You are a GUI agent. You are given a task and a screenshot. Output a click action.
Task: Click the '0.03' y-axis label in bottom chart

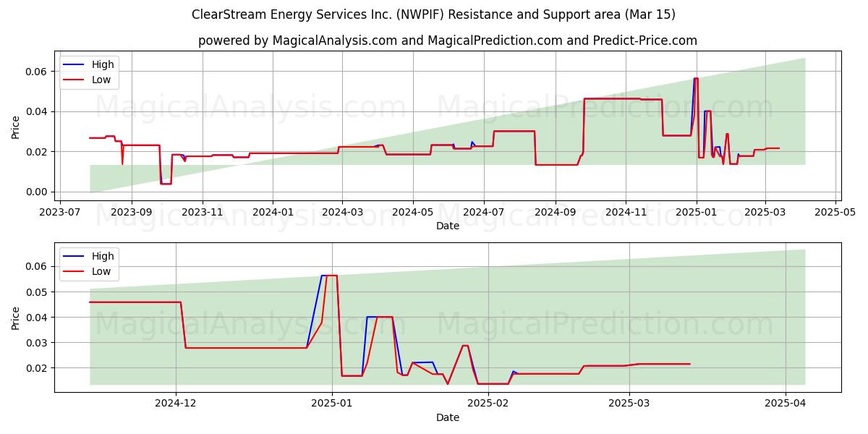click(38, 343)
